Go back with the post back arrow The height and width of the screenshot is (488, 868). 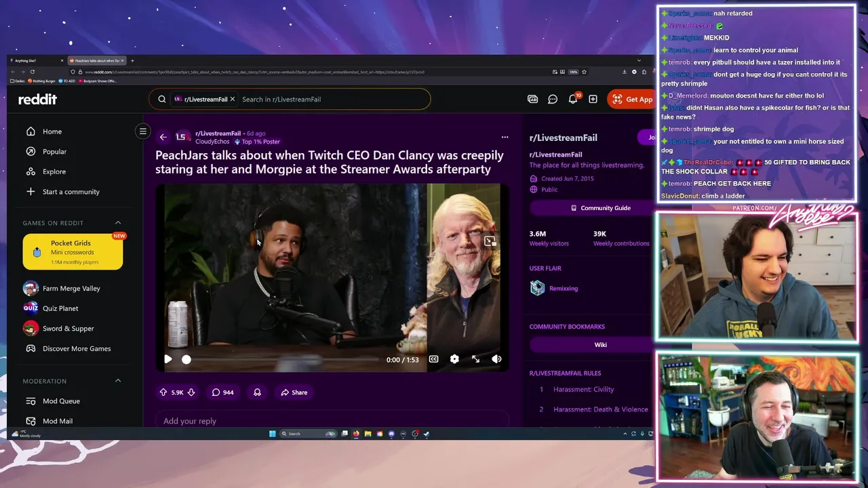(163, 137)
